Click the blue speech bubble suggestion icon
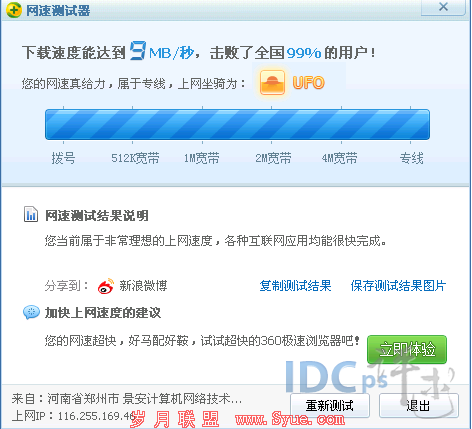Viewport: 472px width, 429px height. pyautogui.click(x=31, y=313)
